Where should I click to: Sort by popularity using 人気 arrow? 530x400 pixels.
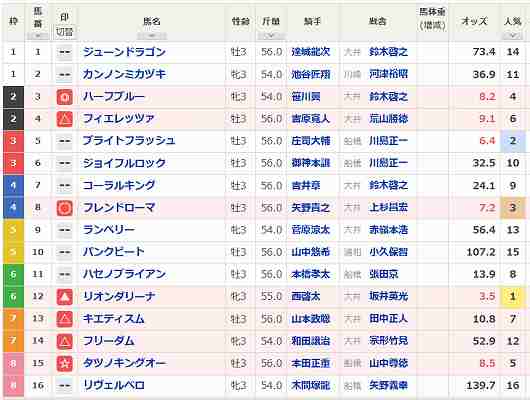point(512,36)
